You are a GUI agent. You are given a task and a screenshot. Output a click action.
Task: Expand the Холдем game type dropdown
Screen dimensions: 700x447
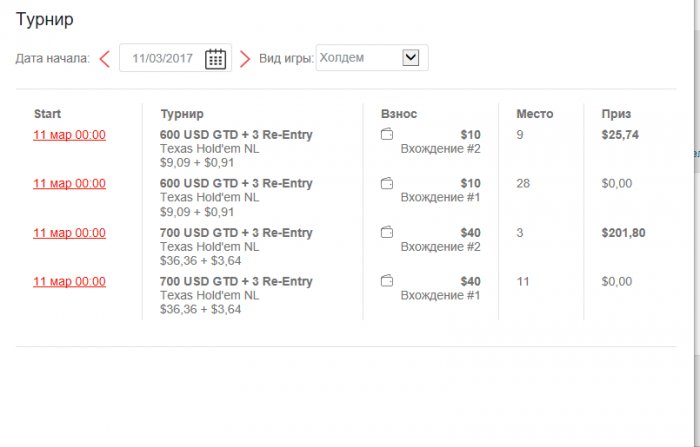pos(410,58)
